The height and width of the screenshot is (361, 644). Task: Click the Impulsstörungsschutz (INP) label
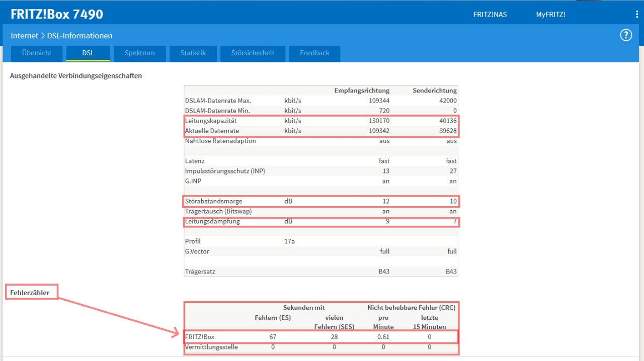(225, 171)
